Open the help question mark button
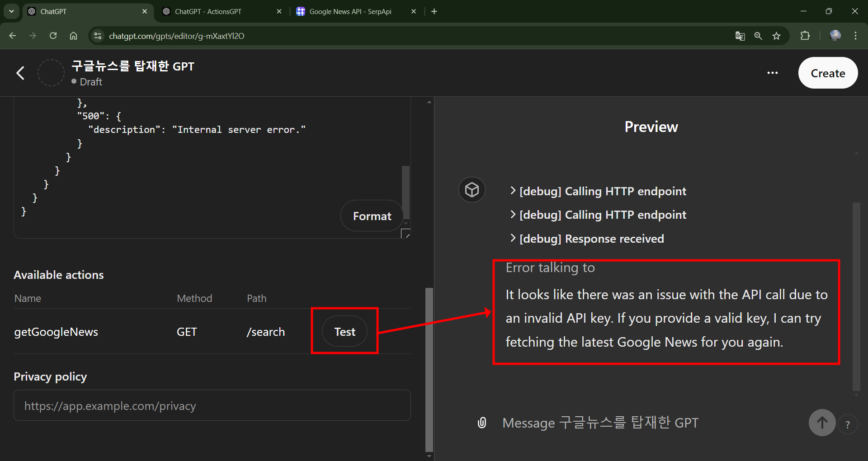868x461 pixels. point(848,424)
